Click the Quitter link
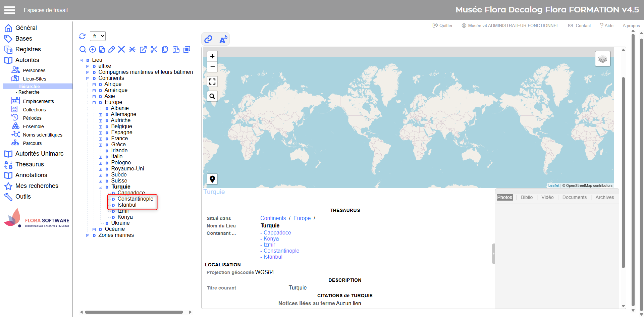Screen dimensions: 644x317 click(x=443, y=25)
